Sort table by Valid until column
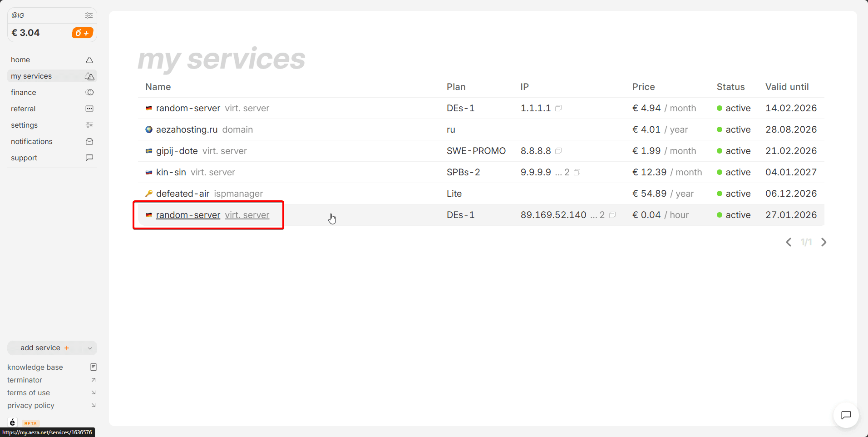The image size is (868, 437). point(787,87)
